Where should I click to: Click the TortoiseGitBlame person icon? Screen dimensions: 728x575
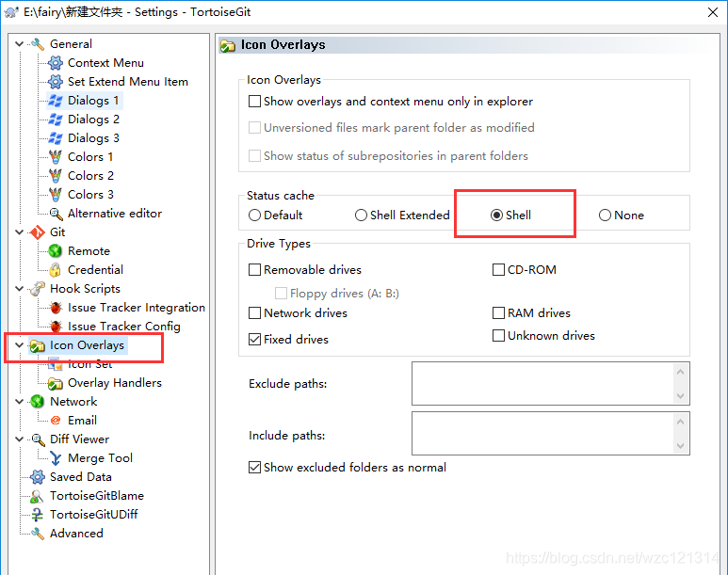37,496
